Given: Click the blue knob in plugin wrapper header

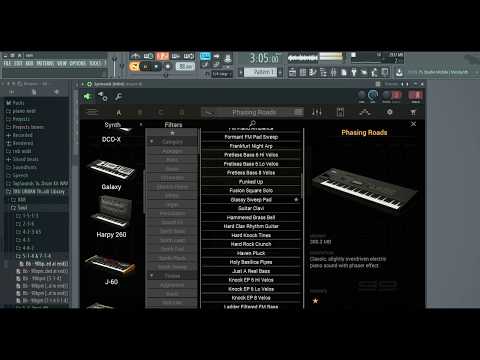Looking at the screenshot, I should click(x=373, y=96).
